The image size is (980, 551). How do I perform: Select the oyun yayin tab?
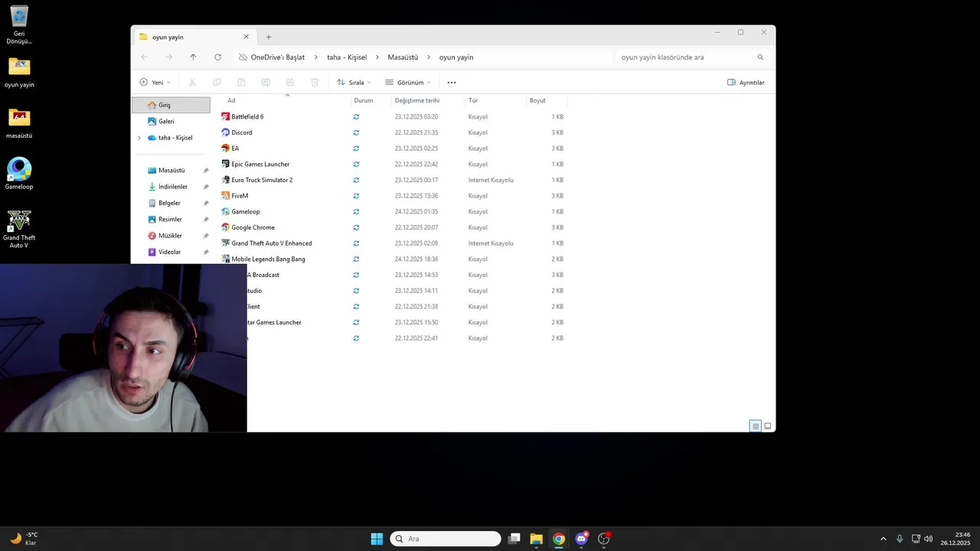[x=194, y=37]
